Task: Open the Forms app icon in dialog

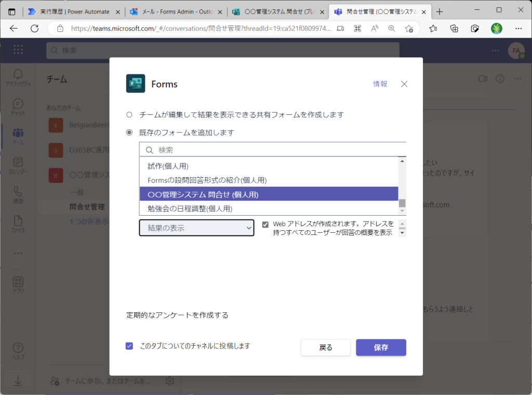Action: pyautogui.click(x=136, y=84)
